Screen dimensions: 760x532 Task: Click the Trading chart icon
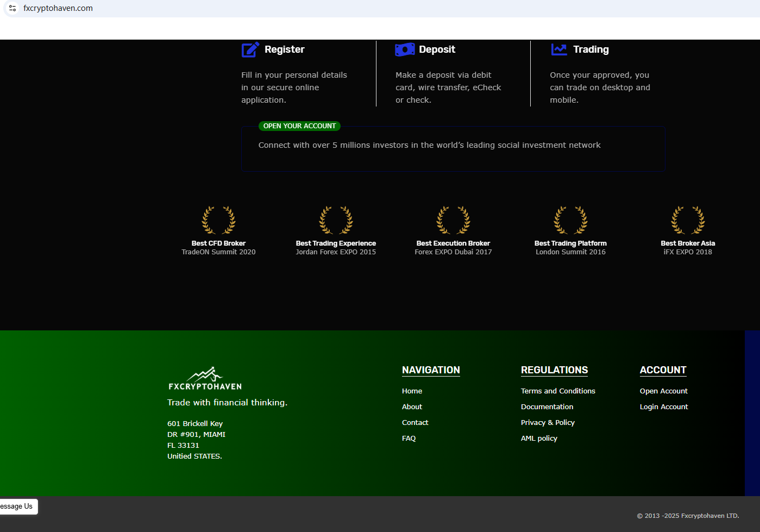559,50
